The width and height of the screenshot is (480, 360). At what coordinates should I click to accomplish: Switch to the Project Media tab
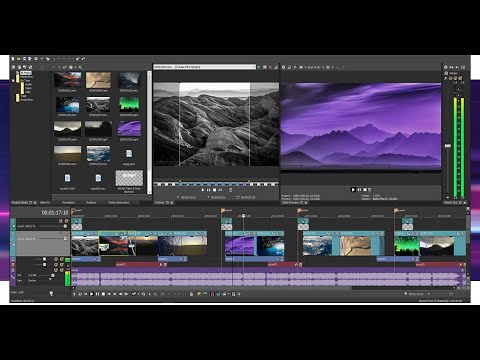(20, 202)
